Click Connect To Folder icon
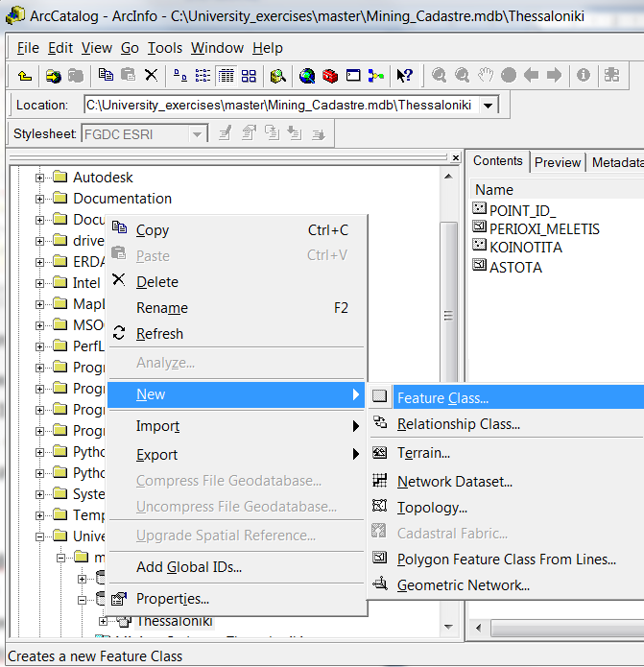This screenshot has width=644, height=667. click(x=53, y=76)
